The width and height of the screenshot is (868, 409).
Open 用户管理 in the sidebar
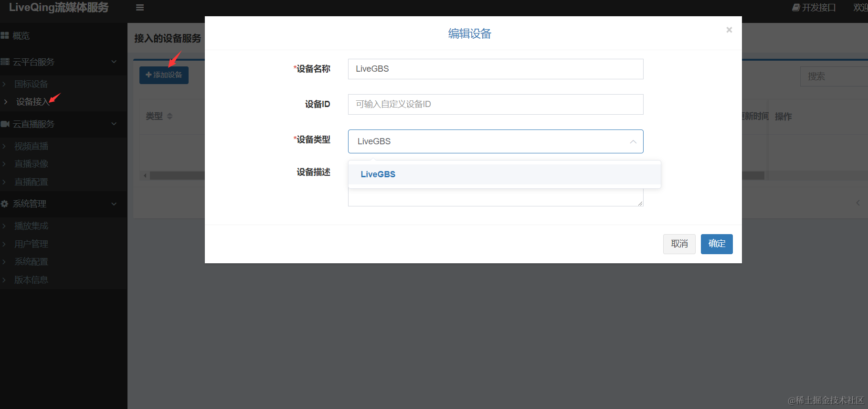[x=64, y=244]
